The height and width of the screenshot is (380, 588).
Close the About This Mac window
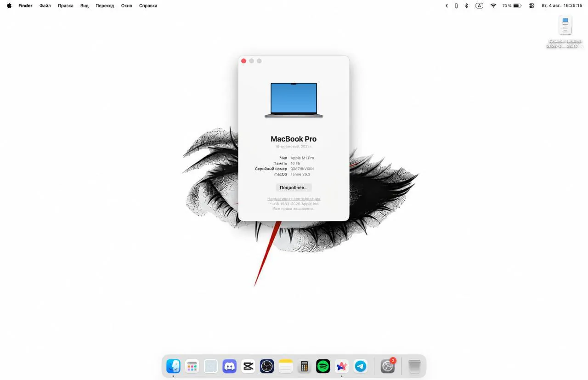click(243, 61)
